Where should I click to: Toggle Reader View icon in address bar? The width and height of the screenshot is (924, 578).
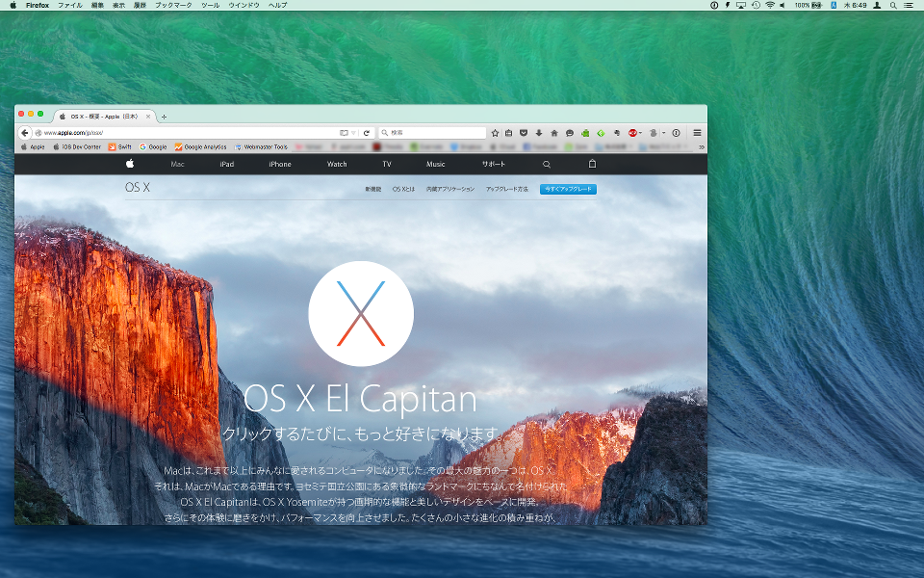344,133
